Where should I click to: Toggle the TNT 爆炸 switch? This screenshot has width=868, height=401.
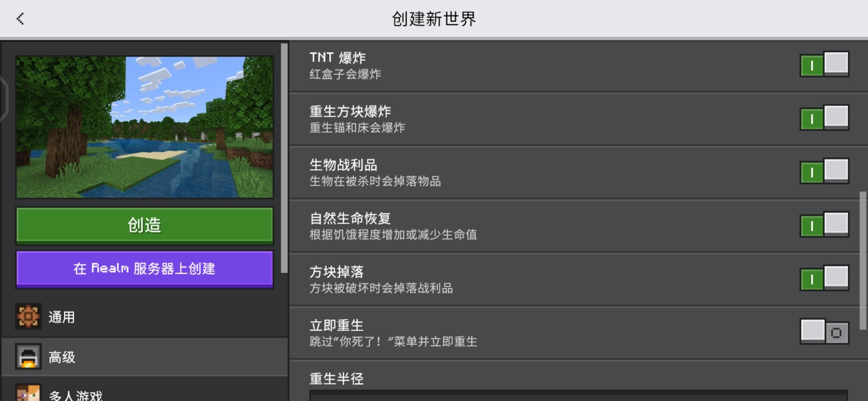(824, 65)
